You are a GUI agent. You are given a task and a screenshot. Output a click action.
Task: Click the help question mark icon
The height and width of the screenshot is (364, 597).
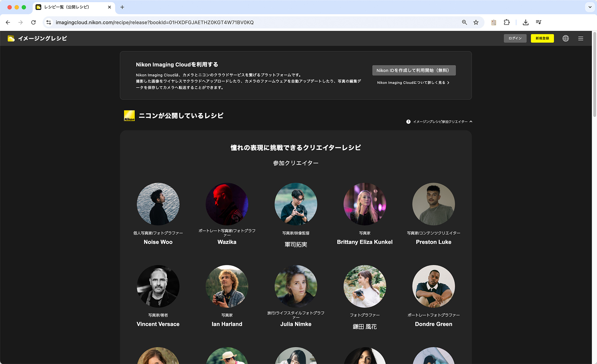coord(408,122)
